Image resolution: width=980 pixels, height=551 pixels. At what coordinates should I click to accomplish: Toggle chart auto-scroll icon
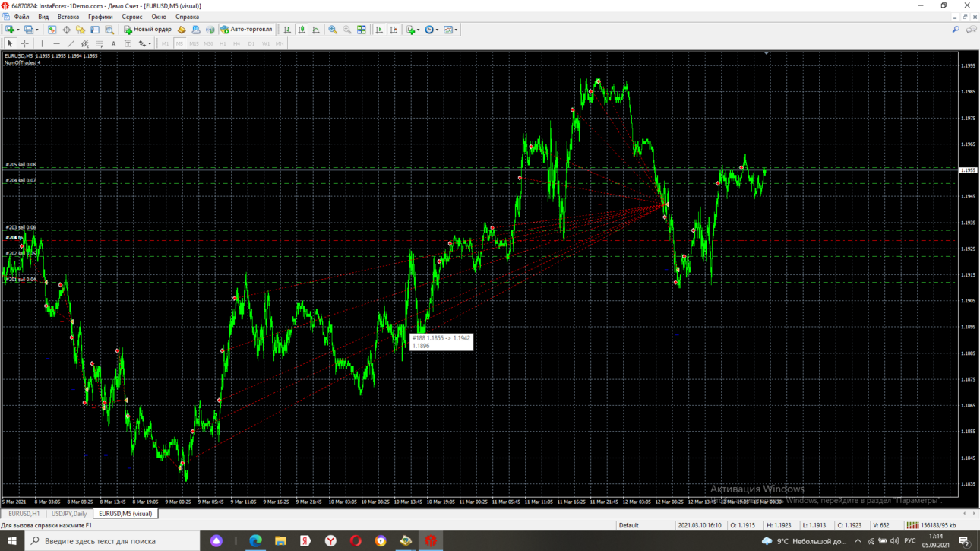pos(379,30)
